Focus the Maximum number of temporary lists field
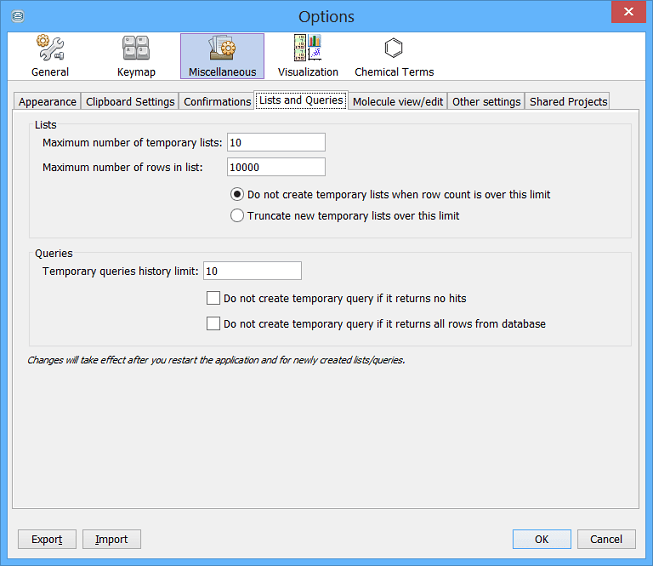This screenshot has height=566, width=653. tap(276, 143)
